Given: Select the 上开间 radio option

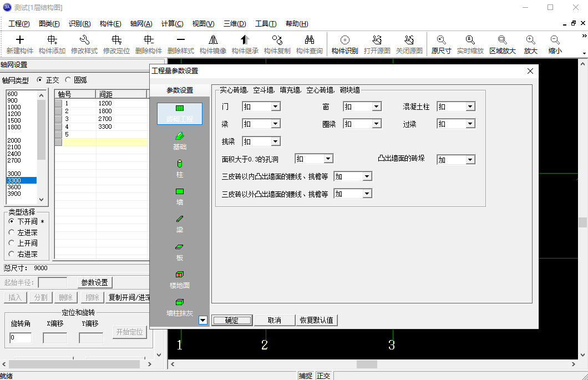Looking at the screenshot, I should coord(12,243).
